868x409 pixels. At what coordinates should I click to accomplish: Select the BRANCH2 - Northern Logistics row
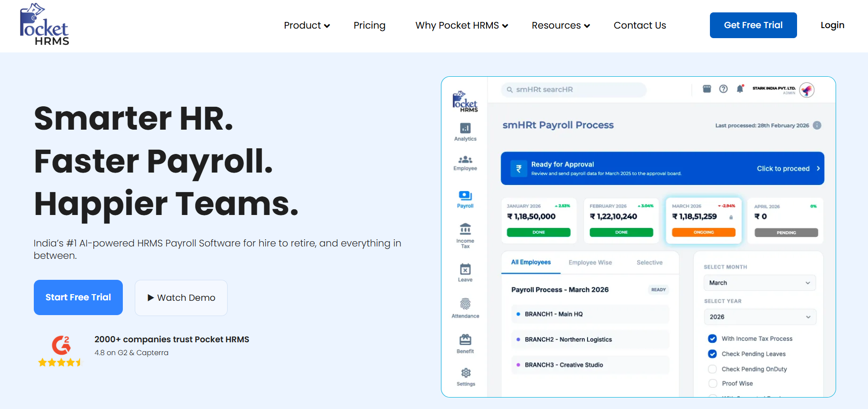tap(590, 339)
